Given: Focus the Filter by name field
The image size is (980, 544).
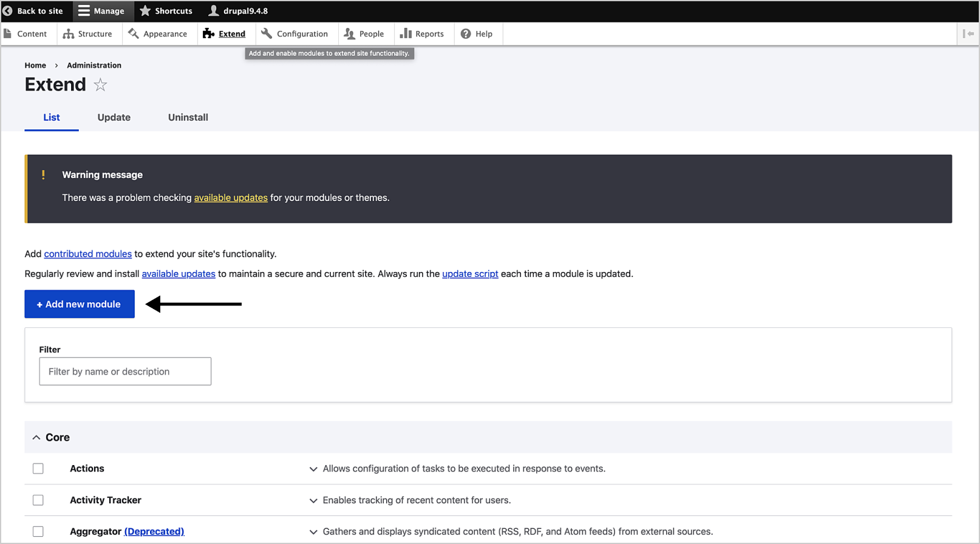Looking at the screenshot, I should (x=125, y=372).
